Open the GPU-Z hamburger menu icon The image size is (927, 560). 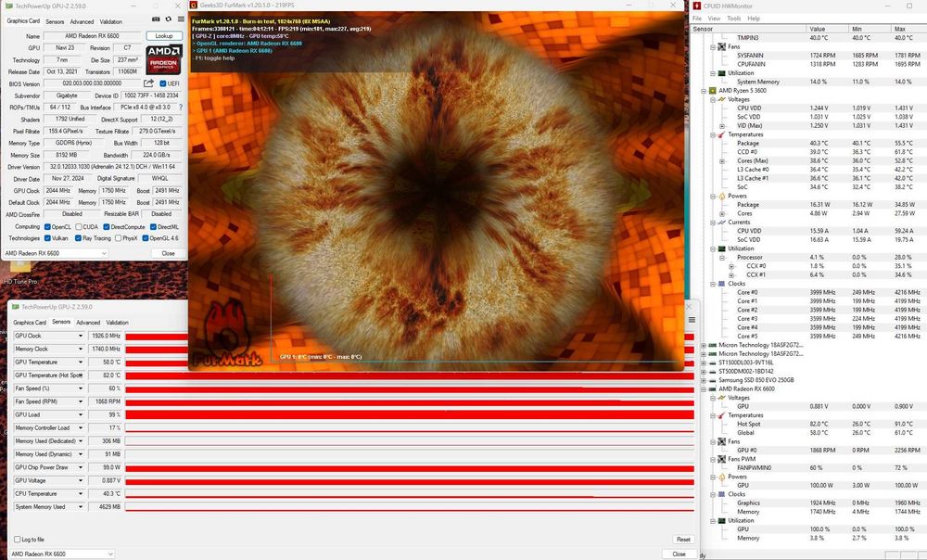tap(181, 19)
